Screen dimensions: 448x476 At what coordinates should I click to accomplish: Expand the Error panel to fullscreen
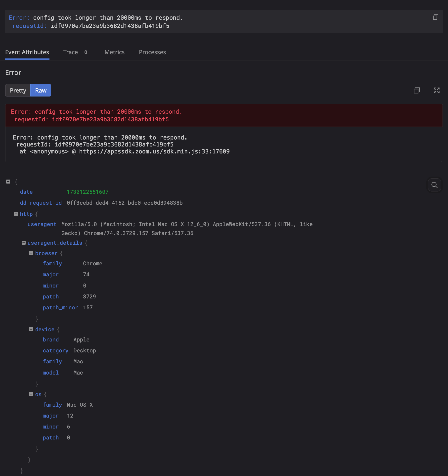tap(437, 90)
